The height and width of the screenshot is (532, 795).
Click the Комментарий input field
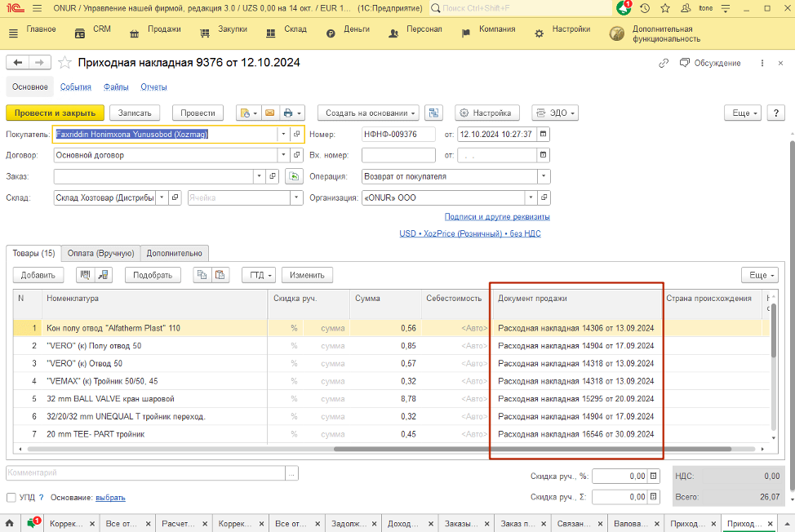pos(145,472)
